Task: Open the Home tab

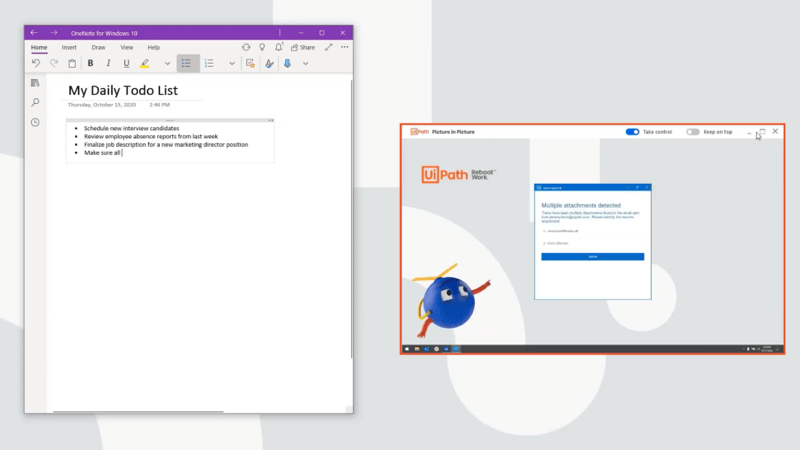Action: (39, 47)
